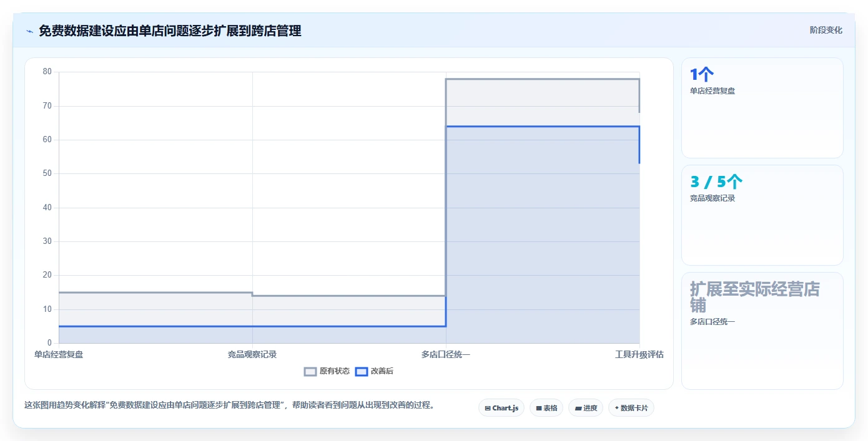Click the x-axis label 工具升级评估
Screen dimensions: 868x441
click(x=639, y=354)
